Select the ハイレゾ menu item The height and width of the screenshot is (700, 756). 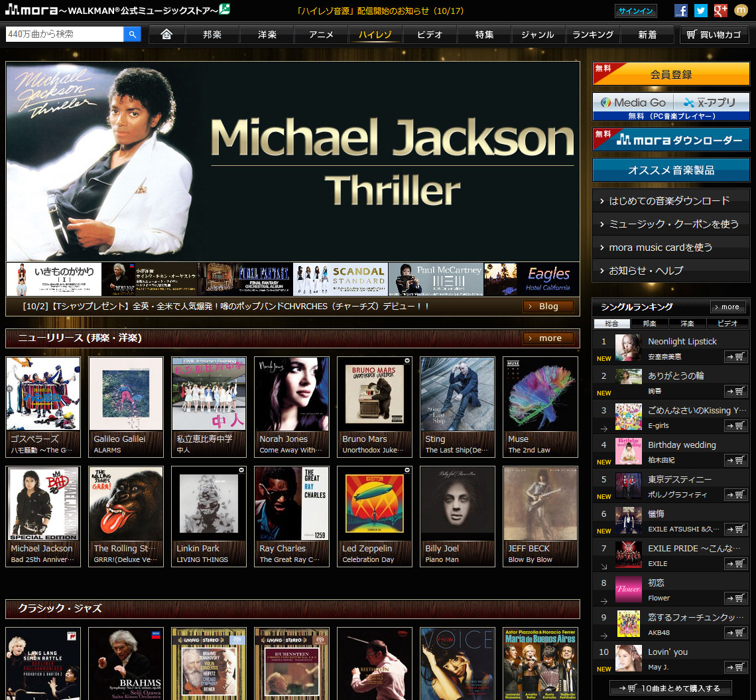[375, 35]
